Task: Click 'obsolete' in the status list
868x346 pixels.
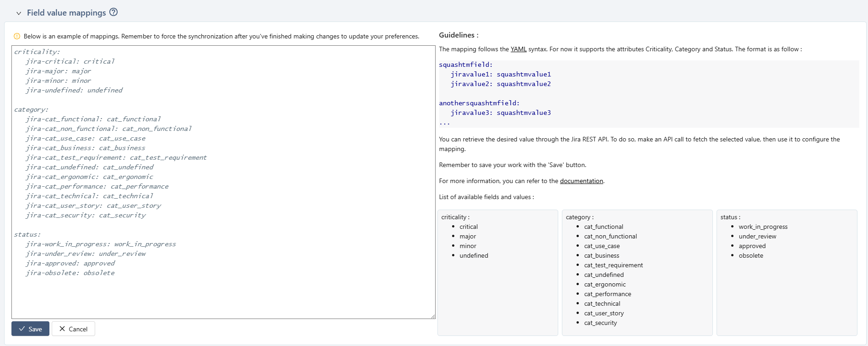Action: [x=751, y=255]
